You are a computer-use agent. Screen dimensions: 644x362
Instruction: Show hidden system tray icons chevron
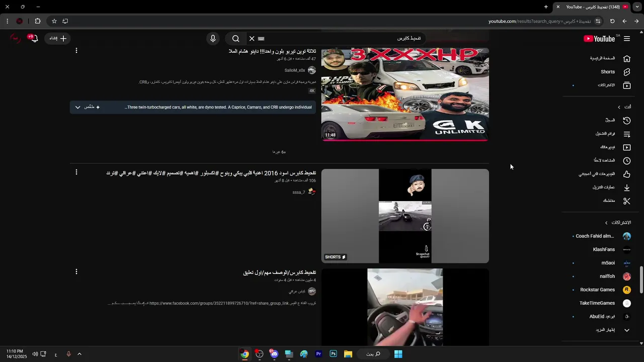click(x=79, y=354)
